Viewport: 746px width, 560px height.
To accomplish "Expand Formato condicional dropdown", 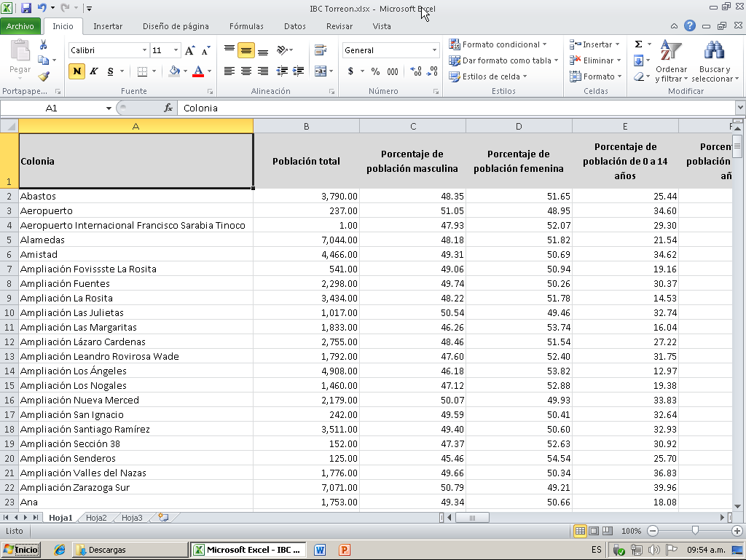I will point(544,44).
